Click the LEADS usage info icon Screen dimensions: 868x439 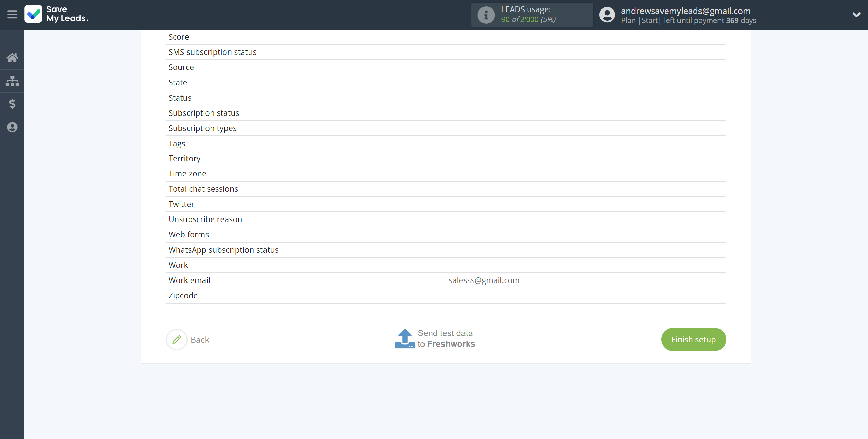[x=486, y=15]
